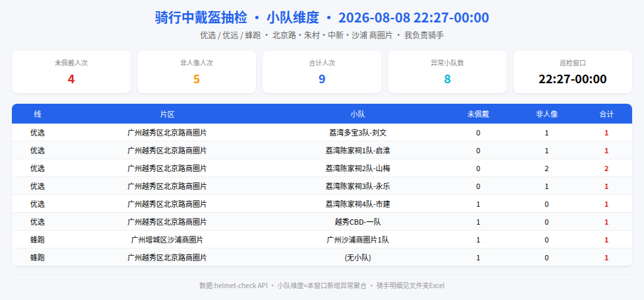Click the 合计 value 1 in the (无小队) row
The width and height of the screenshot is (644, 300).
606,258
